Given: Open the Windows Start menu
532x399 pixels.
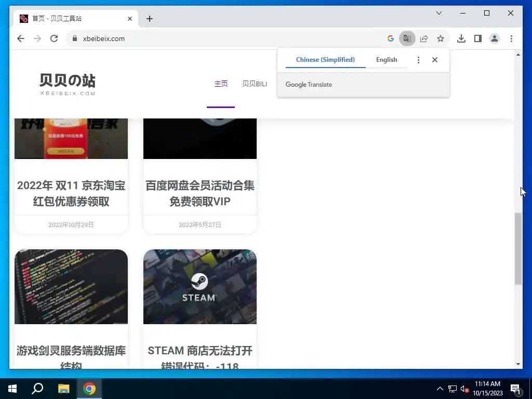Looking at the screenshot, I should point(12,389).
